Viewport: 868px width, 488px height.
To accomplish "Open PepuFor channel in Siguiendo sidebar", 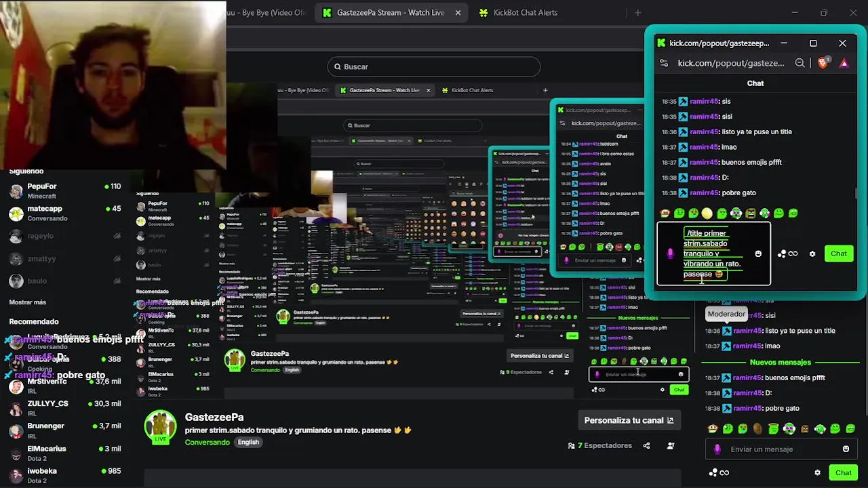I will click(65, 190).
